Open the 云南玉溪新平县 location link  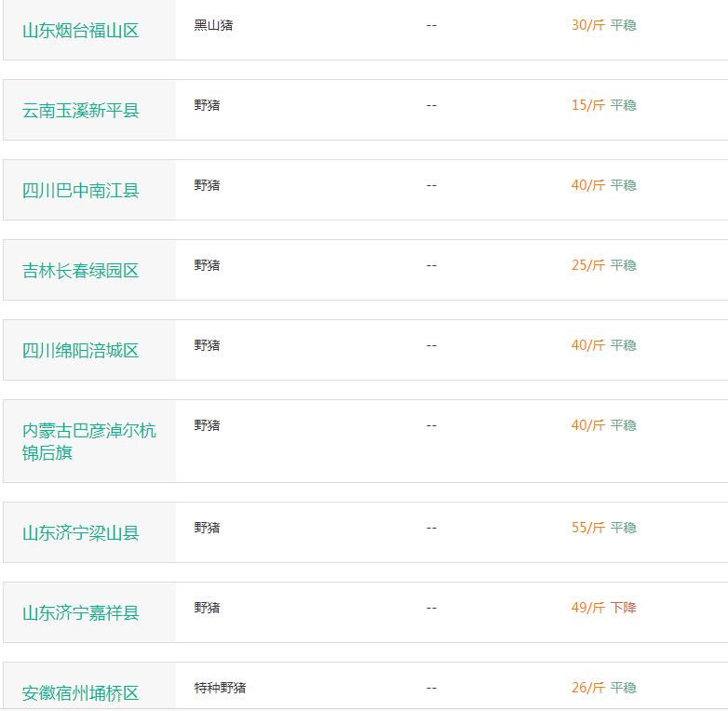[81, 111]
